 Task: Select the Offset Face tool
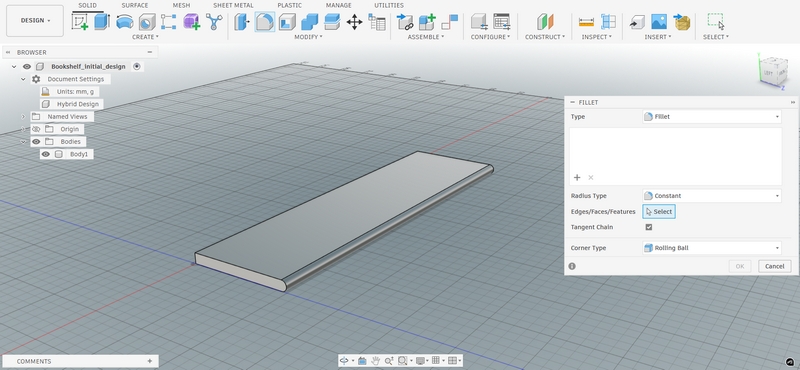[332, 21]
